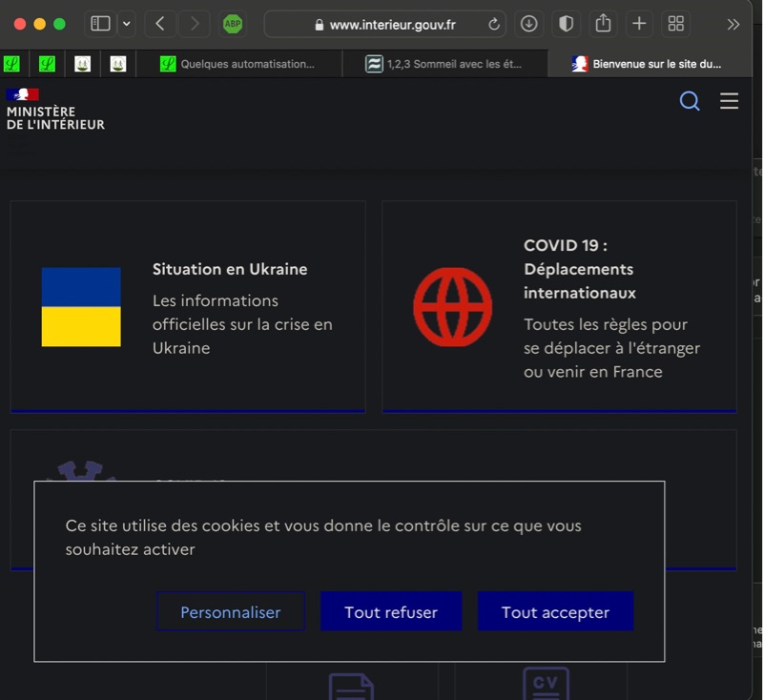Click the Tout accepter cookies button
Image resolution: width=763 pixels, height=700 pixels.
555,612
